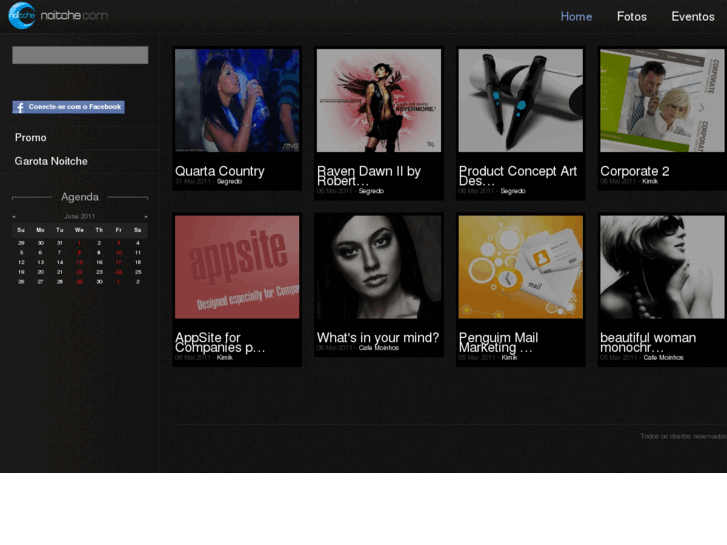The height and width of the screenshot is (545, 727).
Task: Click Kimik under AppSite for Companies
Action: [x=225, y=358]
